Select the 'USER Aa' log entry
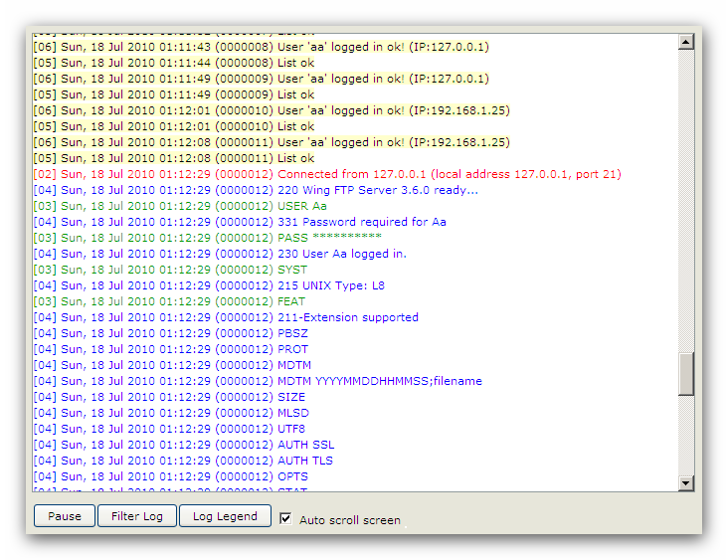 180,206
